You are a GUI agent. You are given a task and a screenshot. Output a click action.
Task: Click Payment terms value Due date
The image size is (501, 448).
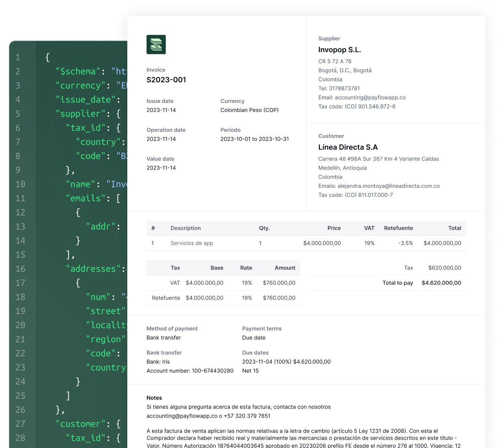click(x=254, y=338)
